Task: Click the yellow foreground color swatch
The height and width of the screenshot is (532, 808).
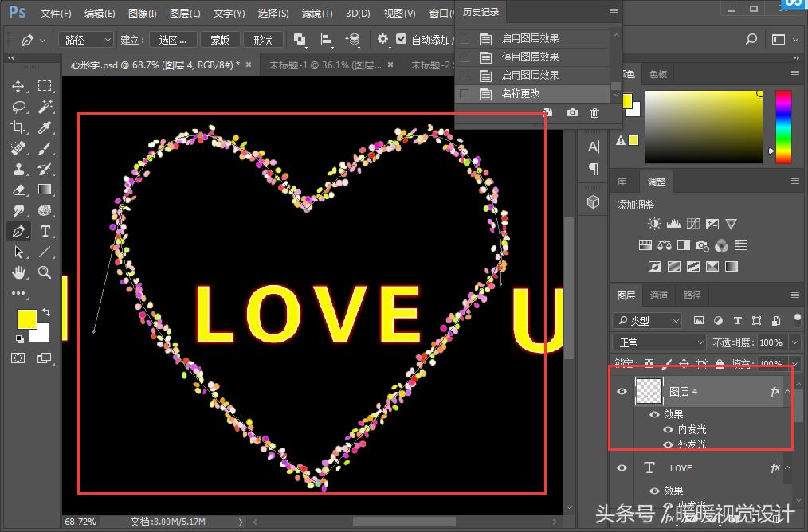Action: pyautogui.click(x=27, y=319)
